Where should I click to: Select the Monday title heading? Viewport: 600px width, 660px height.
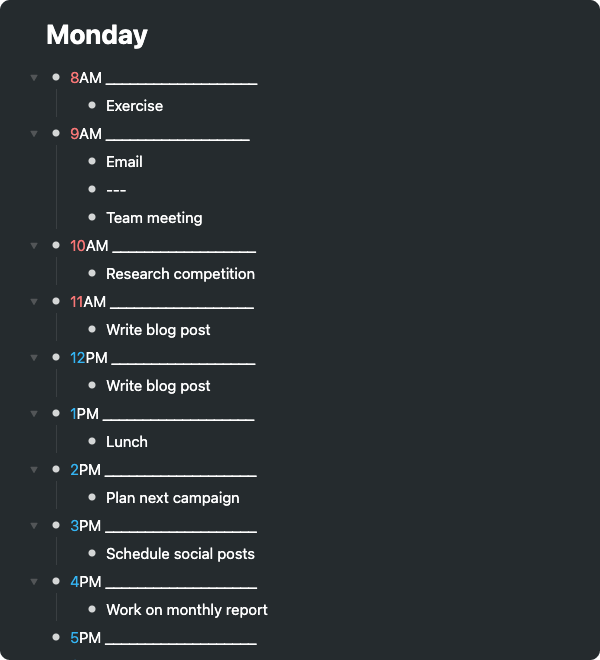(x=97, y=35)
